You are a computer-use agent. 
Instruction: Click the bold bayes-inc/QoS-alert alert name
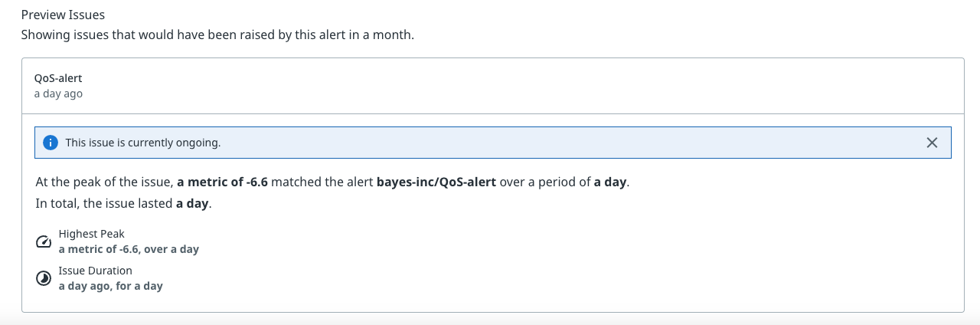436,182
